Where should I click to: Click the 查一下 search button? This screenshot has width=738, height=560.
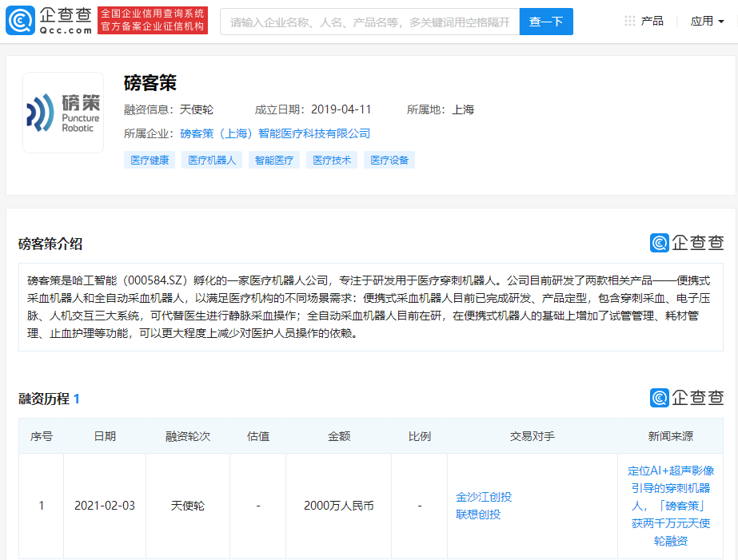pyautogui.click(x=546, y=22)
